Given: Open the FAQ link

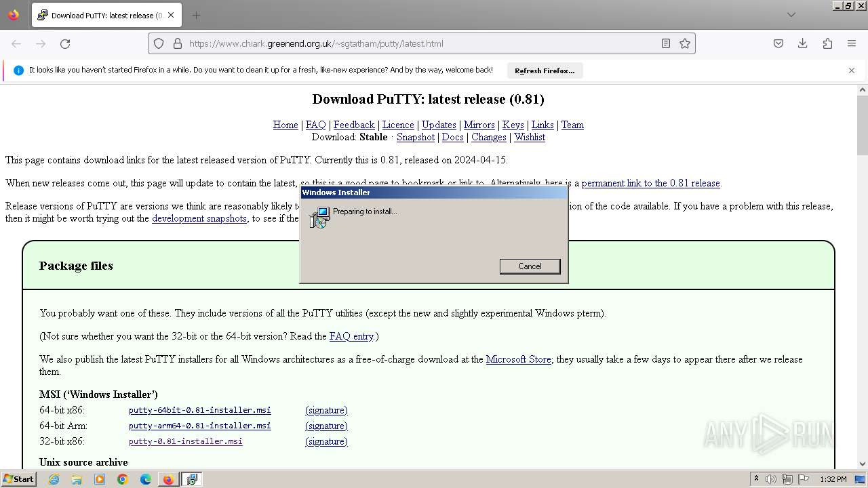Looking at the screenshot, I should click(x=315, y=125).
